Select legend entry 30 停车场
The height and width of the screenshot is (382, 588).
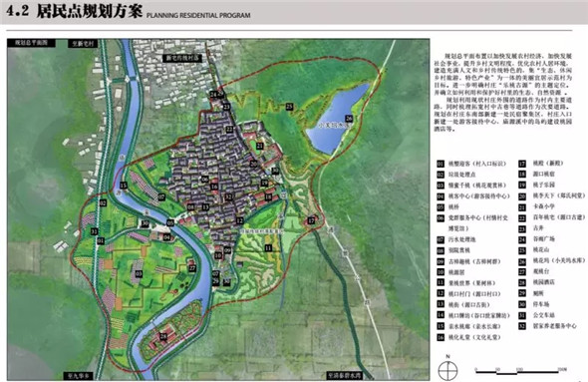coord(534,304)
